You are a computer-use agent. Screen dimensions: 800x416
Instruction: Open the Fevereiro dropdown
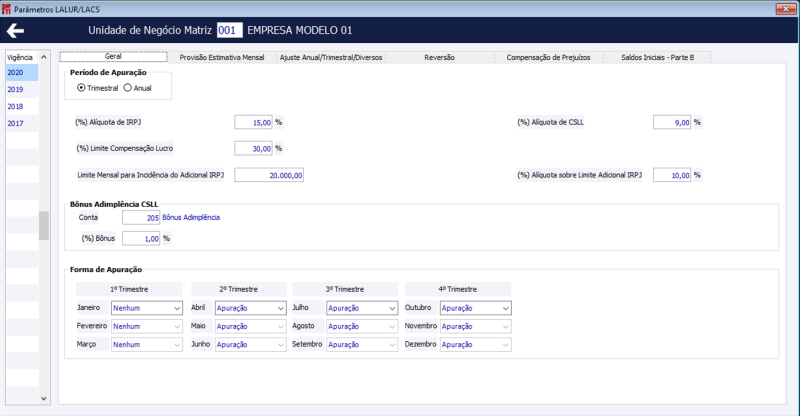click(147, 326)
